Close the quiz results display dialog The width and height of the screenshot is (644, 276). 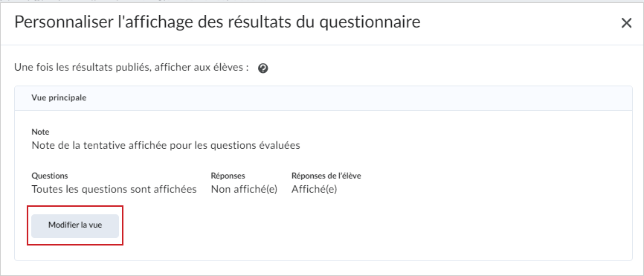point(626,23)
